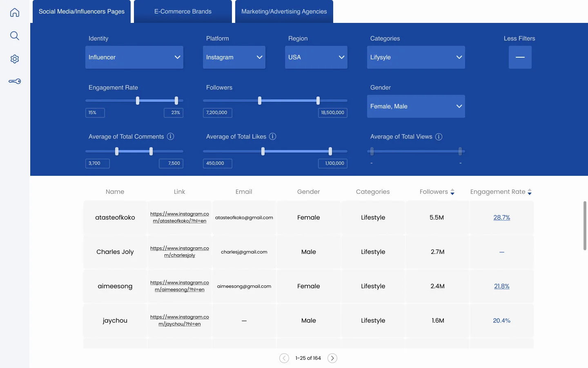Screen dimensions: 588x368
Task: Click the 7,500 comments maximum field
Action: pos(171,163)
